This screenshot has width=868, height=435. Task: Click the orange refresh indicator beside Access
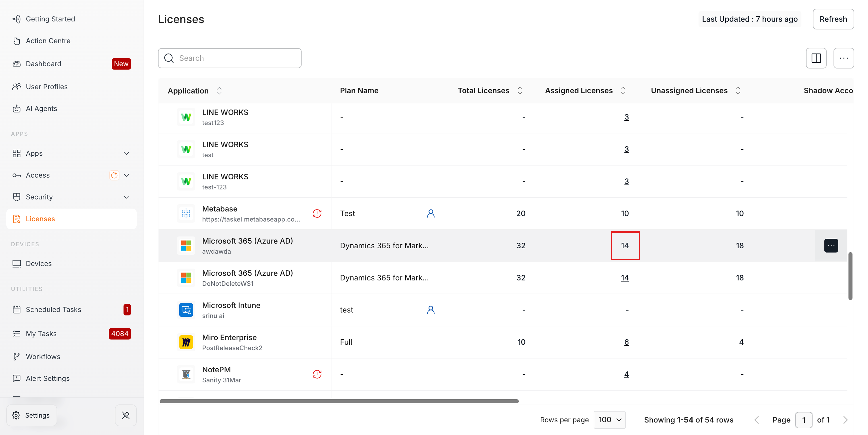(114, 175)
